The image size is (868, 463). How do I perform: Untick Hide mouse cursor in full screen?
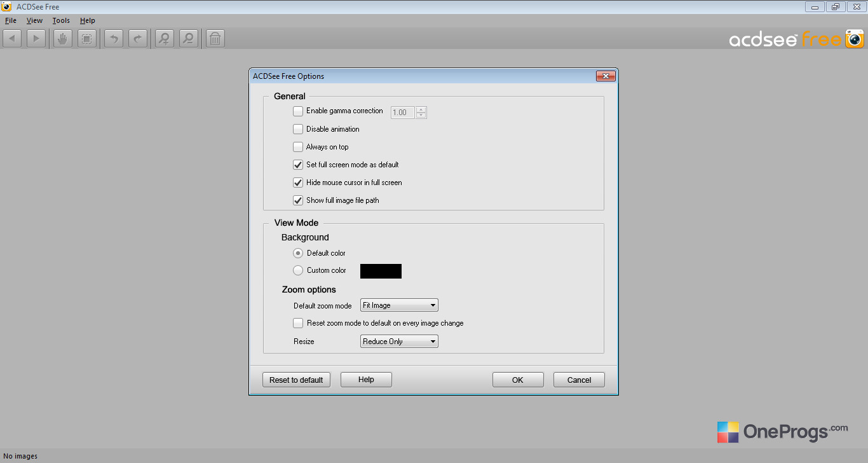(298, 183)
